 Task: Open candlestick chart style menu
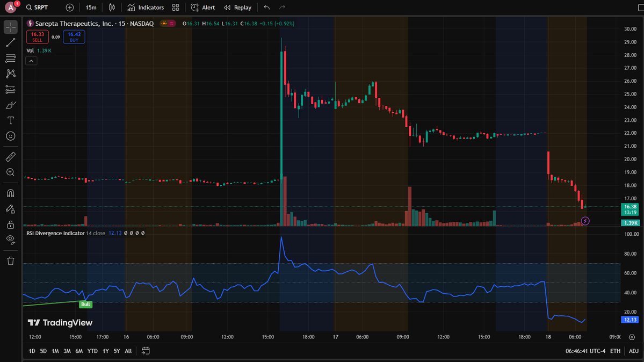(x=112, y=8)
